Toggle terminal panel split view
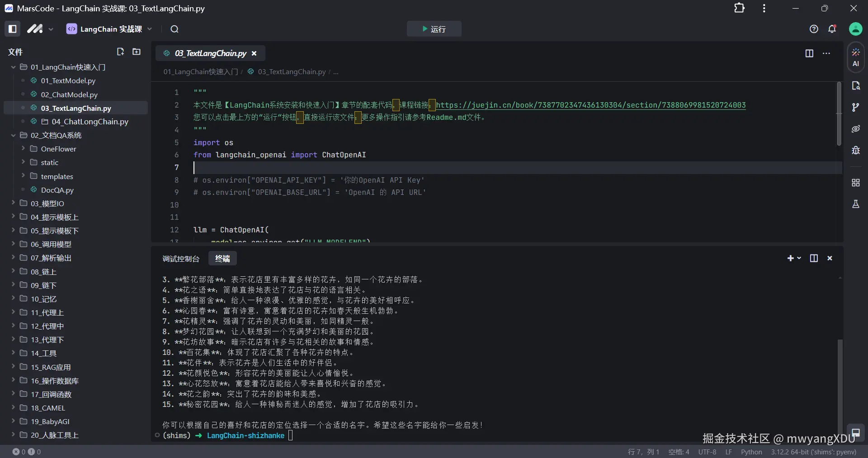This screenshot has width=868, height=458. coord(814,258)
